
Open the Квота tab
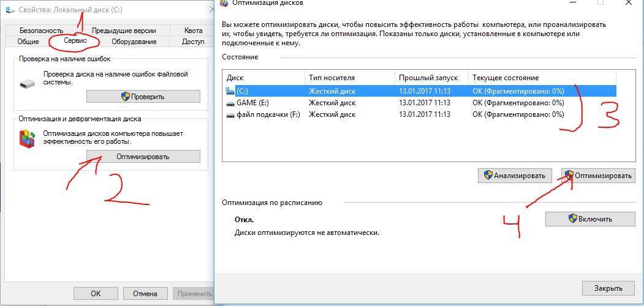[x=193, y=31]
